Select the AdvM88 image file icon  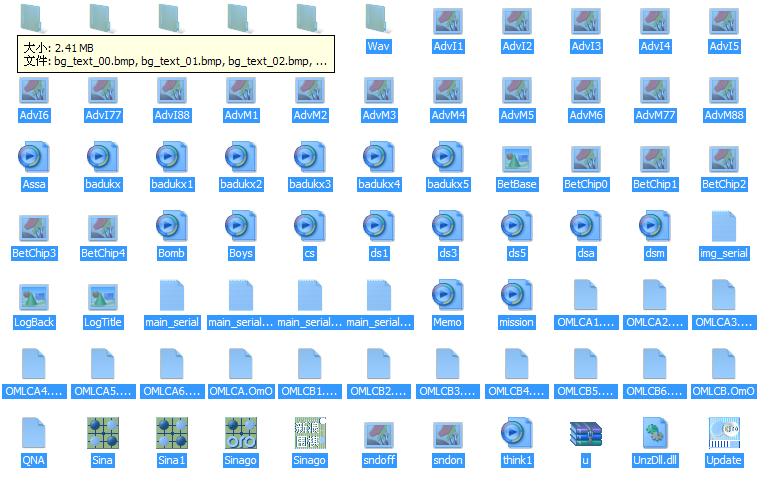pos(724,91)
